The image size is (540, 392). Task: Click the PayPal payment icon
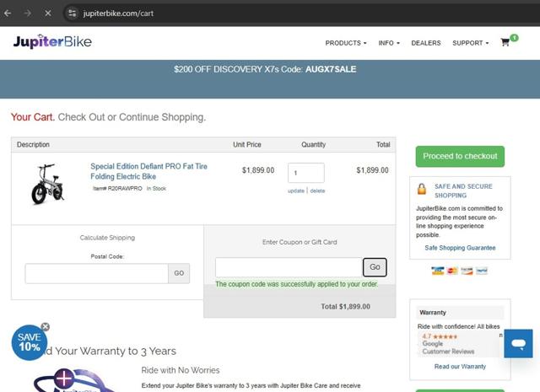[482, 271]
